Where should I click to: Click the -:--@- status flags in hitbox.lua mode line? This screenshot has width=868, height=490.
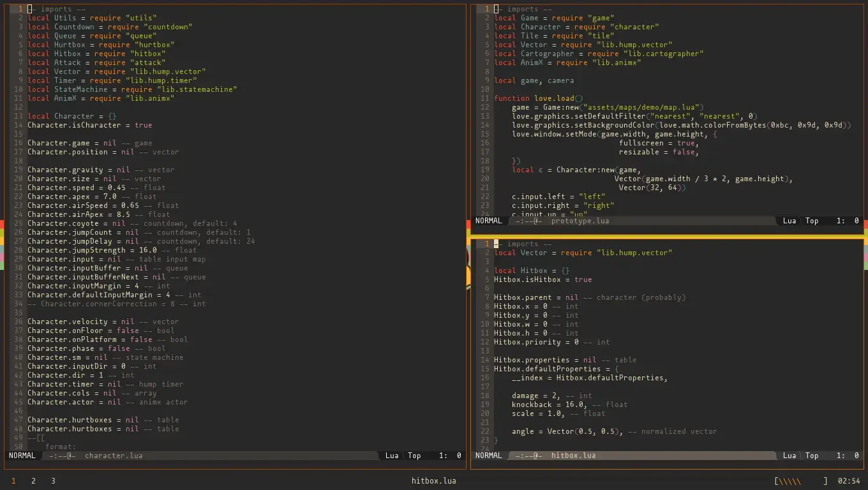(529, 456)
